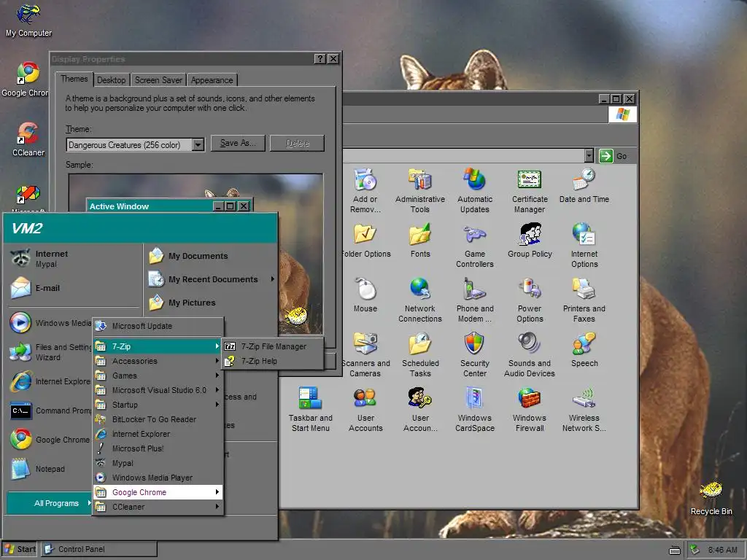Expand CCleaner program submenu

tap(158, 507)
